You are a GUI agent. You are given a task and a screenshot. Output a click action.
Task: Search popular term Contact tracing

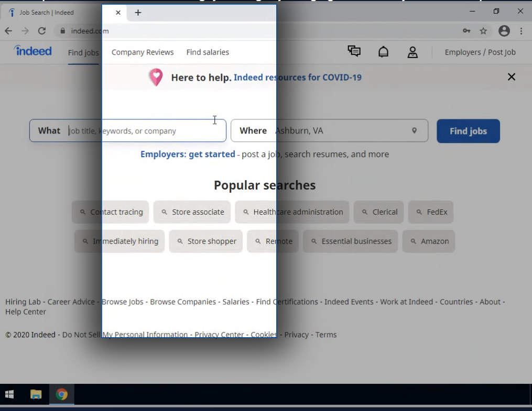(x=110, y=212)
